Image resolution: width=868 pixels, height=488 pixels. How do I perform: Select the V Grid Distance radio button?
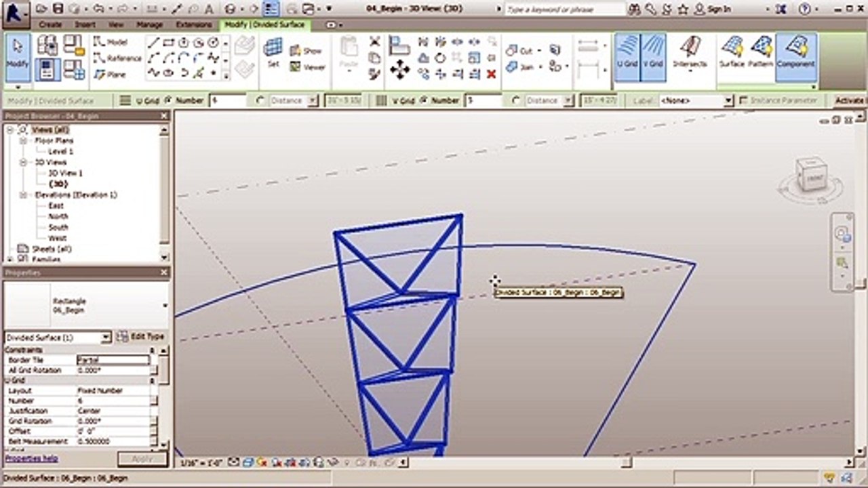(517, 100)
